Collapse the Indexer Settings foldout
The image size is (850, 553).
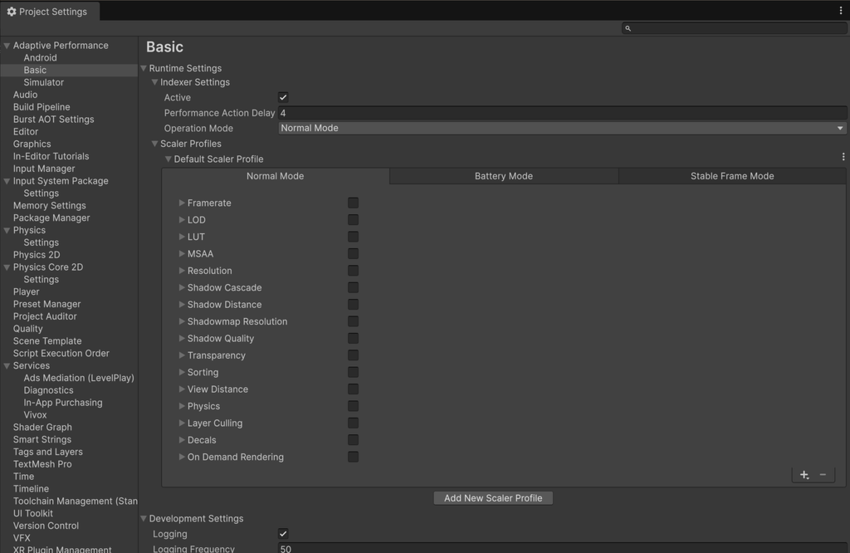point(154,82)
